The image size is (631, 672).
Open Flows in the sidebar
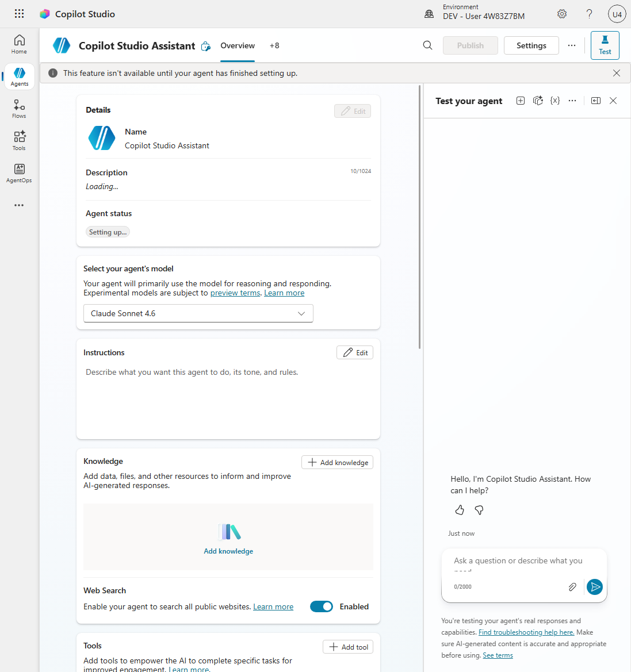point(20,109)
